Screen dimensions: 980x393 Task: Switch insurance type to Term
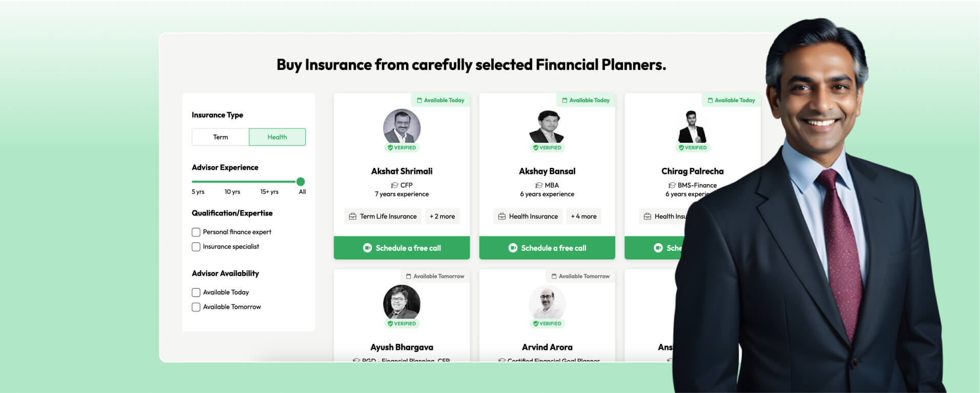pos(220,137)
